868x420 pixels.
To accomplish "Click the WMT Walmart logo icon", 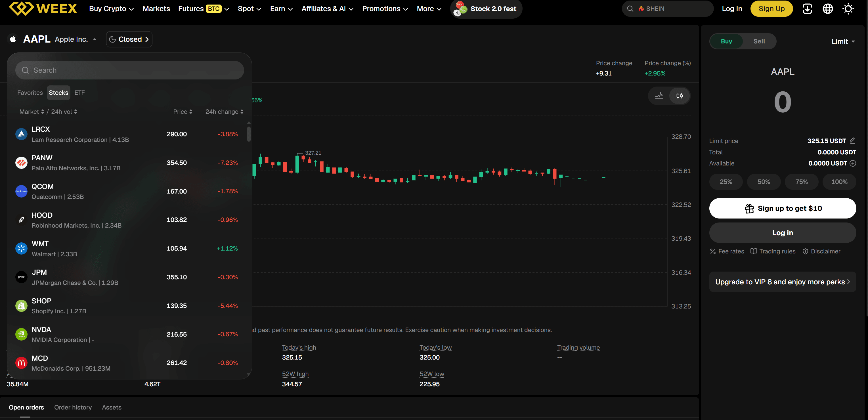I will [21, 249].
